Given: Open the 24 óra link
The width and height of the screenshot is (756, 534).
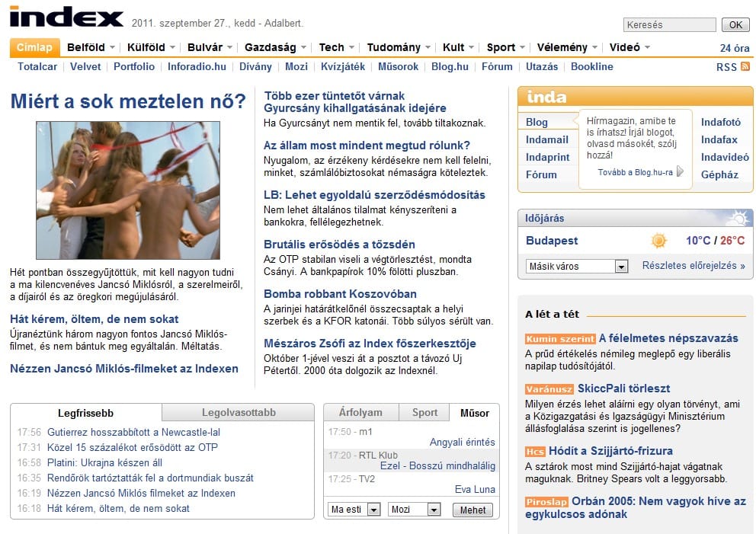Looking at the screenshot, I should 735,48.
